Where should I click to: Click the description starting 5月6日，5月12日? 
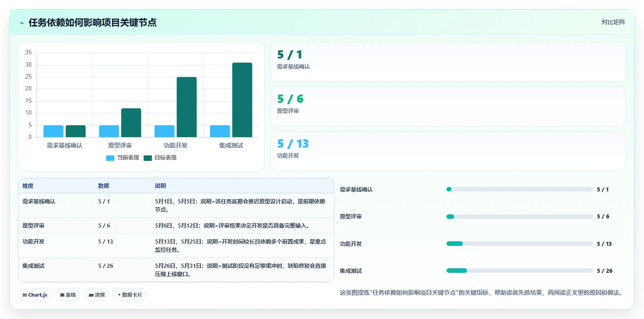pos(233,226)
